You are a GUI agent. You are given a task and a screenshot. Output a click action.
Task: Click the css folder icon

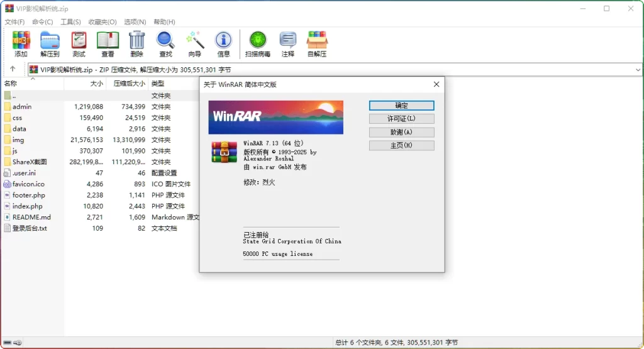pyautogui.click(x=8, y=118)
